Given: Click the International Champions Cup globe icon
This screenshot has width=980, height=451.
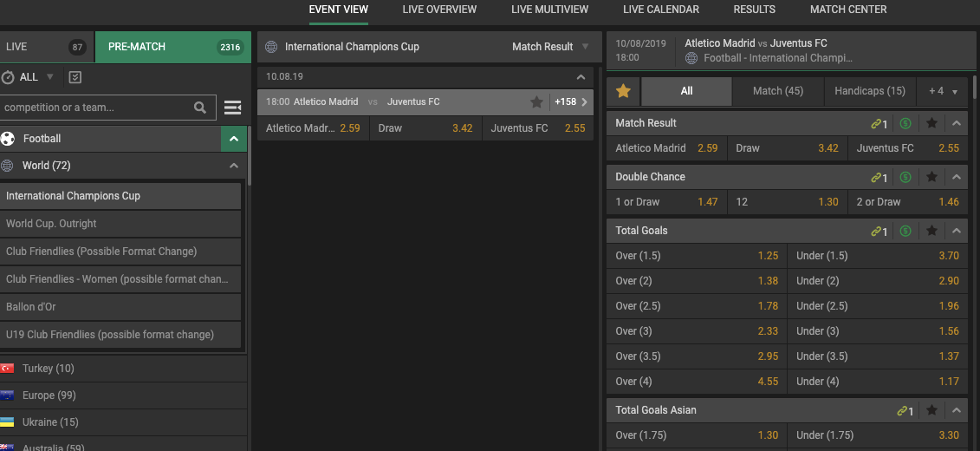Looking at the screenshot, I should click(x=271, y=47).
